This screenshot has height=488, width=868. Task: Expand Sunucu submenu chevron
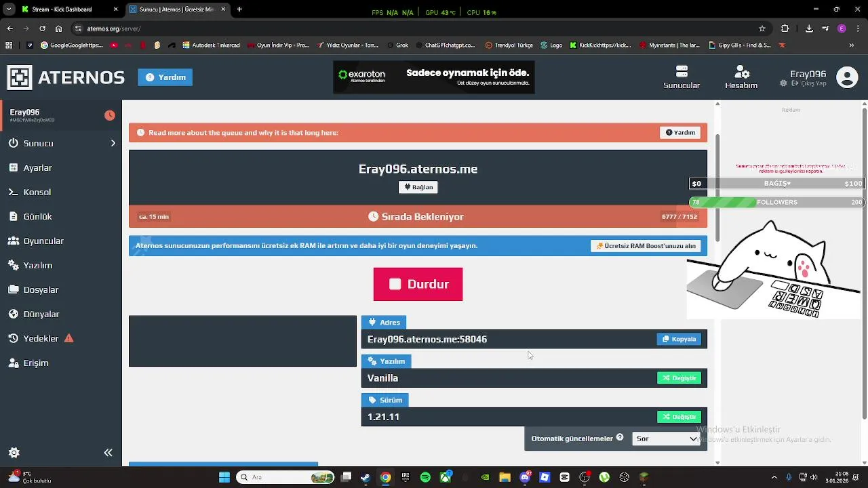(x=113, y=143)
